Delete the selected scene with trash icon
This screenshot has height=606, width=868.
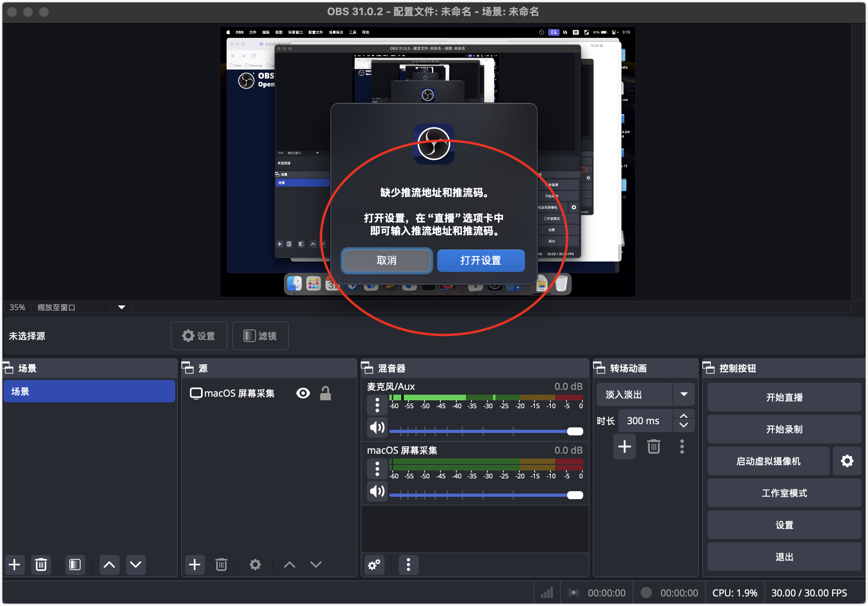point(41,565)
